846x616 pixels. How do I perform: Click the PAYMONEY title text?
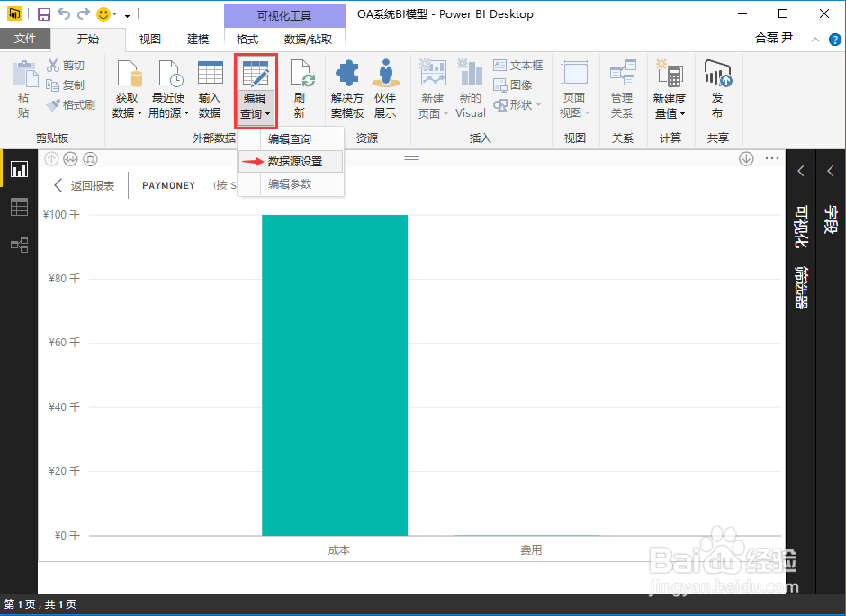[x=169, y=185]
